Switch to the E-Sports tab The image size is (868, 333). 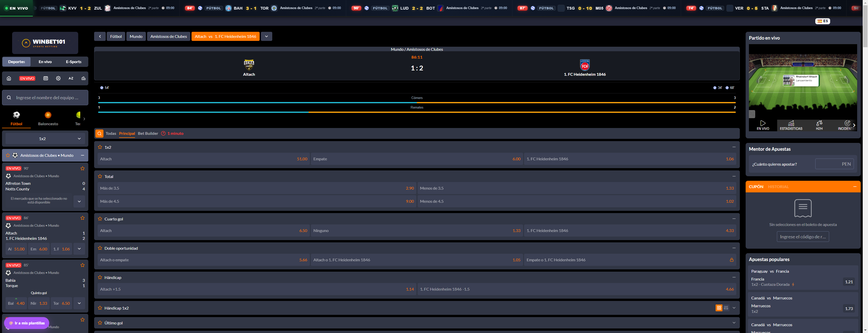(x=73, y=62)
